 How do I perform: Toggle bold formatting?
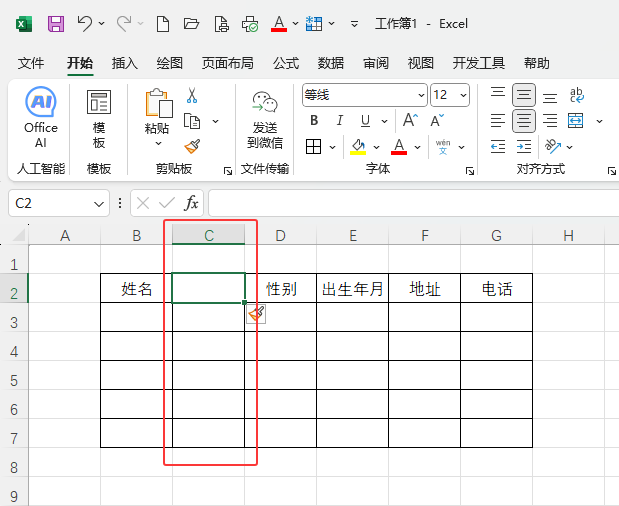coord(314,120)
